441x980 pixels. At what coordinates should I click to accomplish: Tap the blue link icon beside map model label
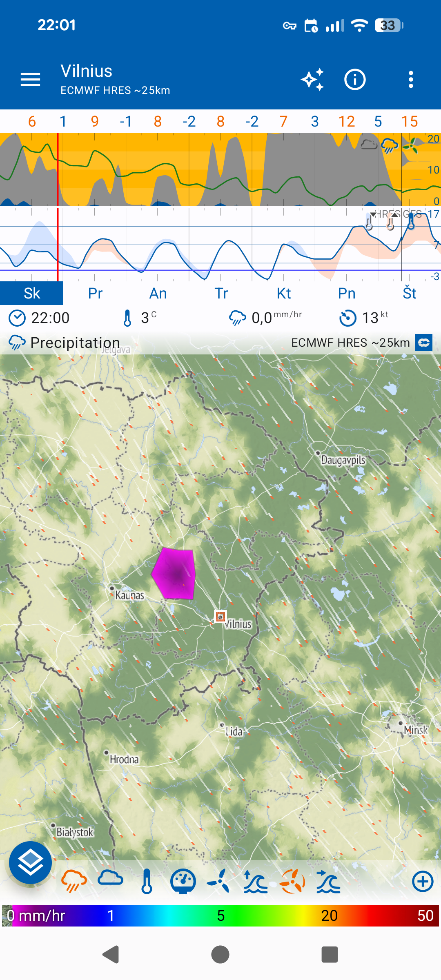[x=424, y=343]
